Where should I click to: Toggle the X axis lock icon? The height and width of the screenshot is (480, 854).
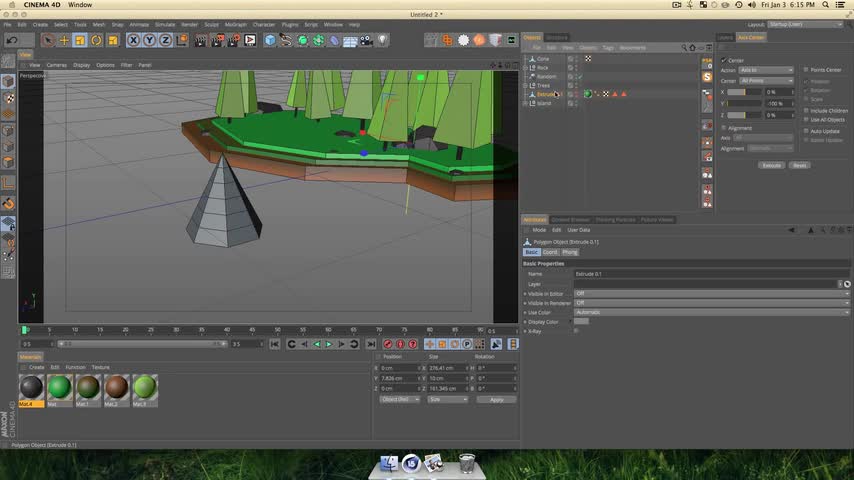[134, 40]
